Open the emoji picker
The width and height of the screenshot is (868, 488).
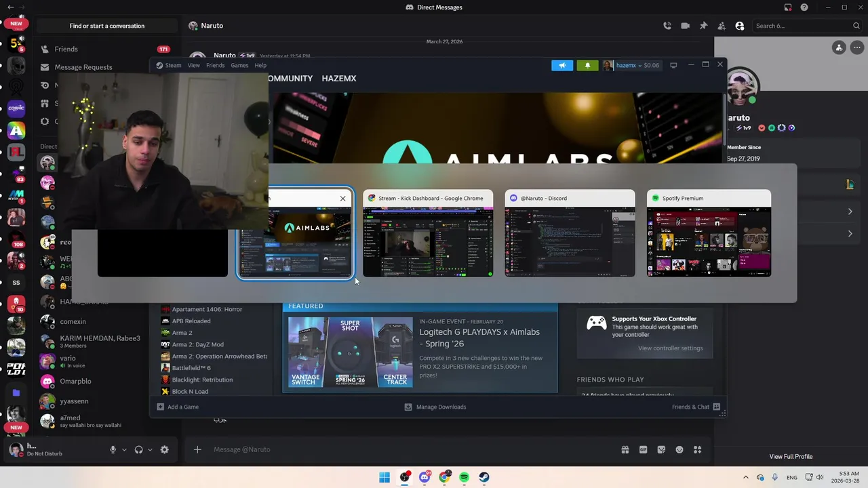click(679, 449)
